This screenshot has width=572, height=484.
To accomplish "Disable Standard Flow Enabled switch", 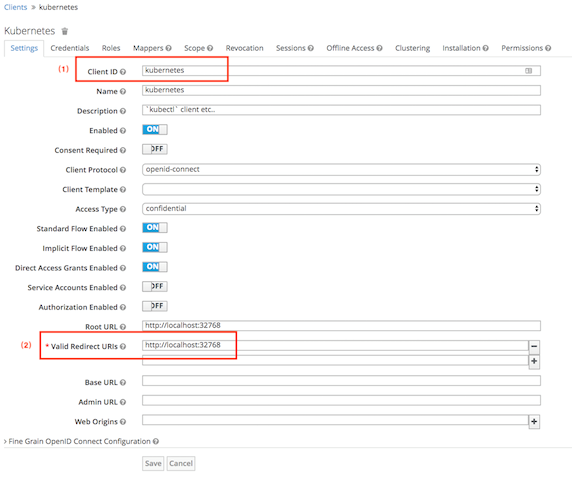I will click(155, 228).
